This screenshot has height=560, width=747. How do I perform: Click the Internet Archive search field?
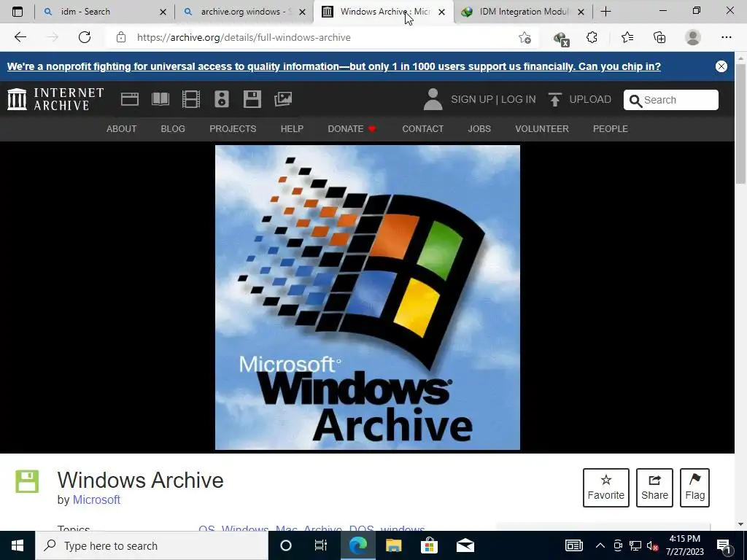671,100
